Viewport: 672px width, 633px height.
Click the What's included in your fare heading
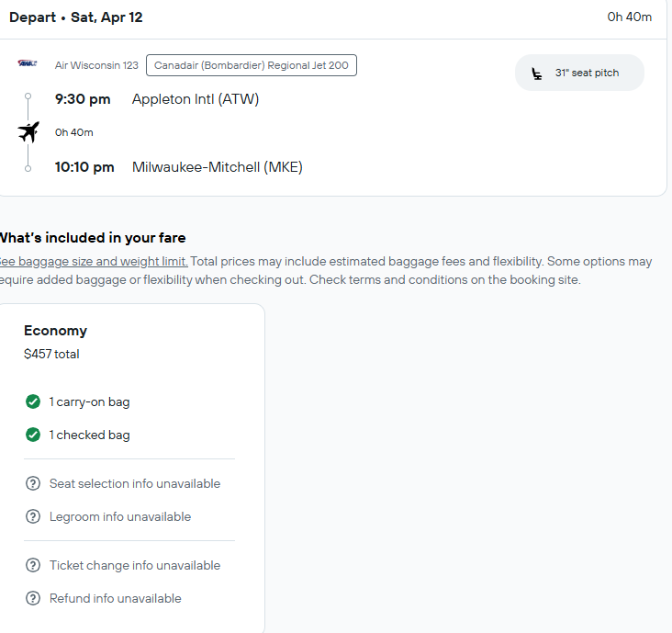tap(93, 238)
